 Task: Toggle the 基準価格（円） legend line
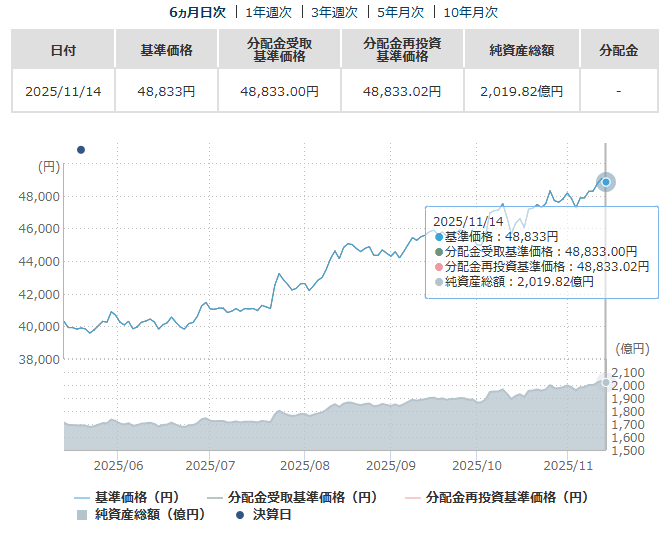[x=126, y=496]
